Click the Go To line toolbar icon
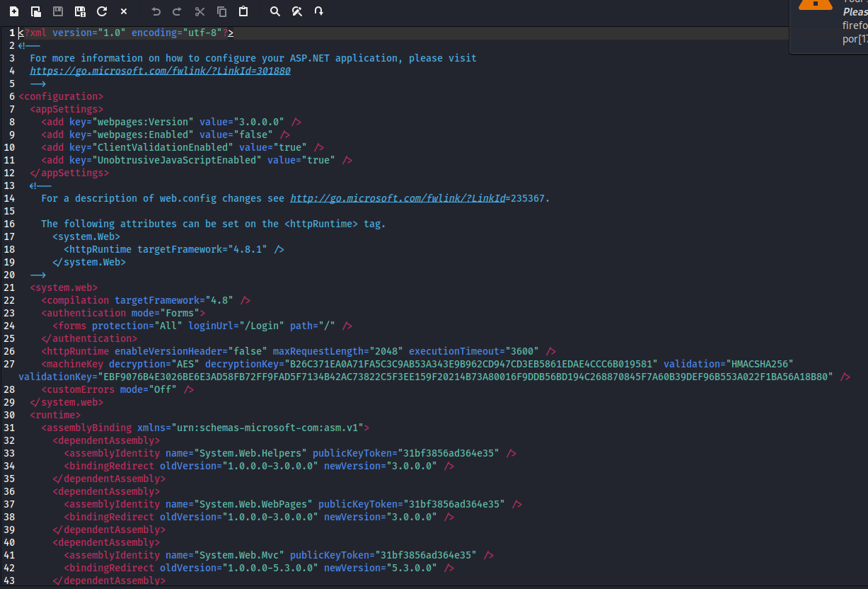Screen dimensions: 868x589 point(319,11)
